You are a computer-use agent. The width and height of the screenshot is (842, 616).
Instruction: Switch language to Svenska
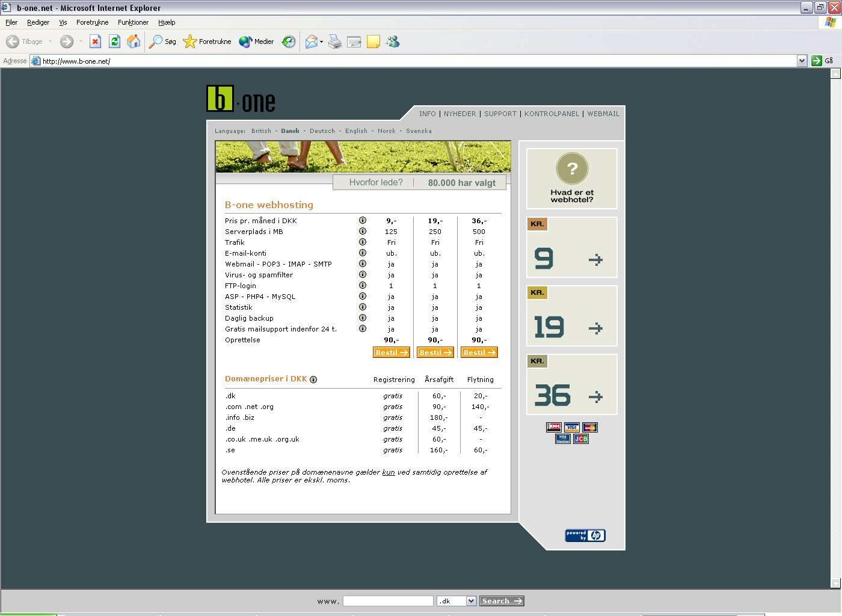(x=419, y=131)
